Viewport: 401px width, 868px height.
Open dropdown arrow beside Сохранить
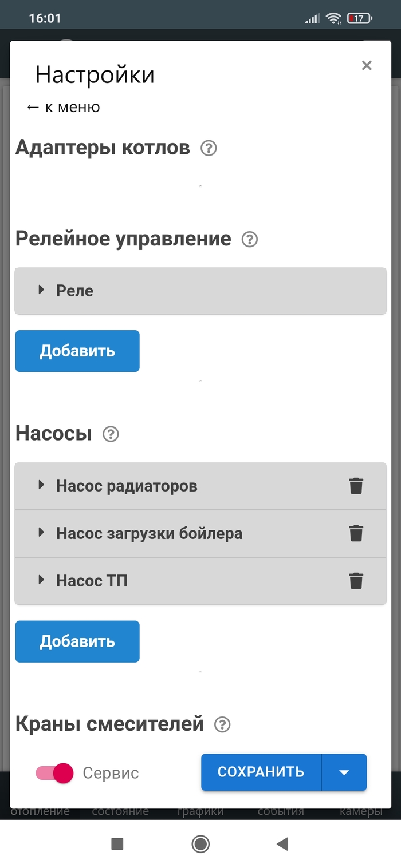tap(344, 772)
